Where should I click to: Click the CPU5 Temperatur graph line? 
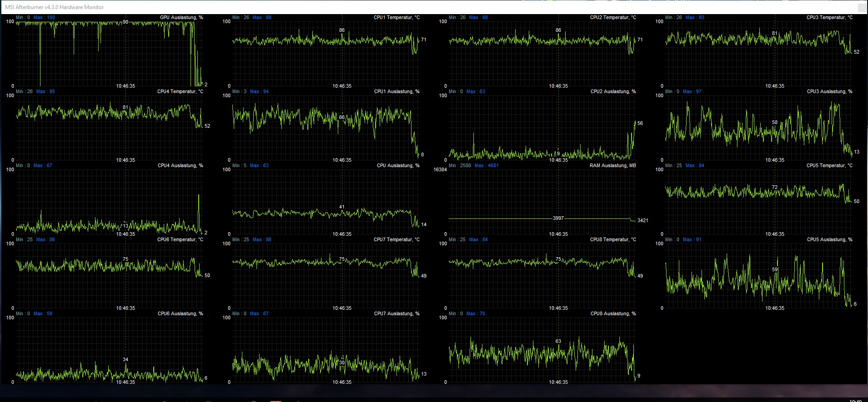click(x=758, y=193)
